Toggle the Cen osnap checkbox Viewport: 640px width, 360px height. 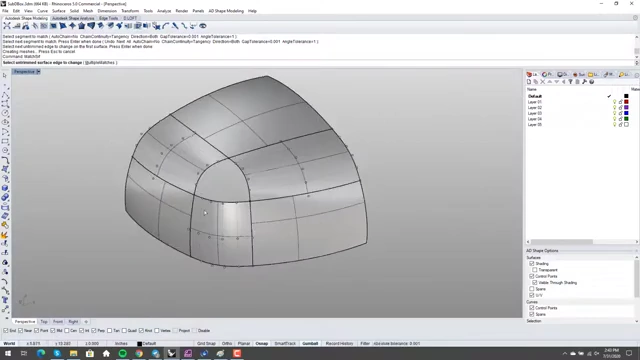coord(67,331)
